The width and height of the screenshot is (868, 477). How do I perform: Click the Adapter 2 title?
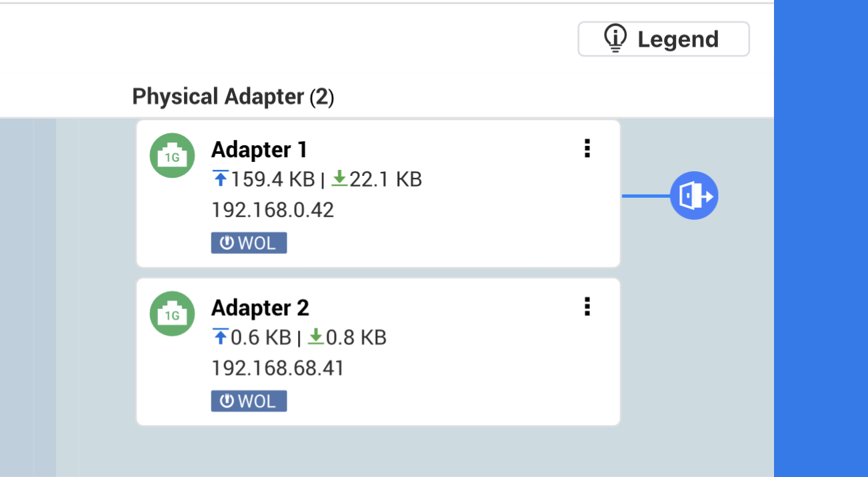260,308
